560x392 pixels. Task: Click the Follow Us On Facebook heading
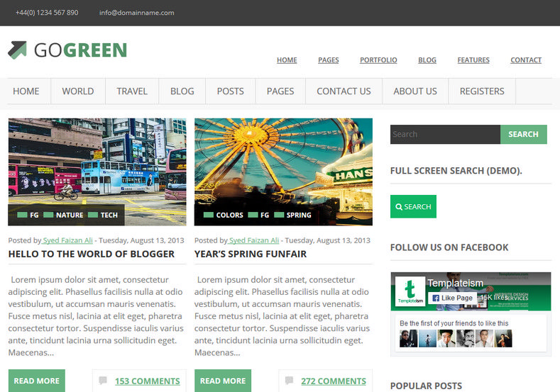coord(449,247)
